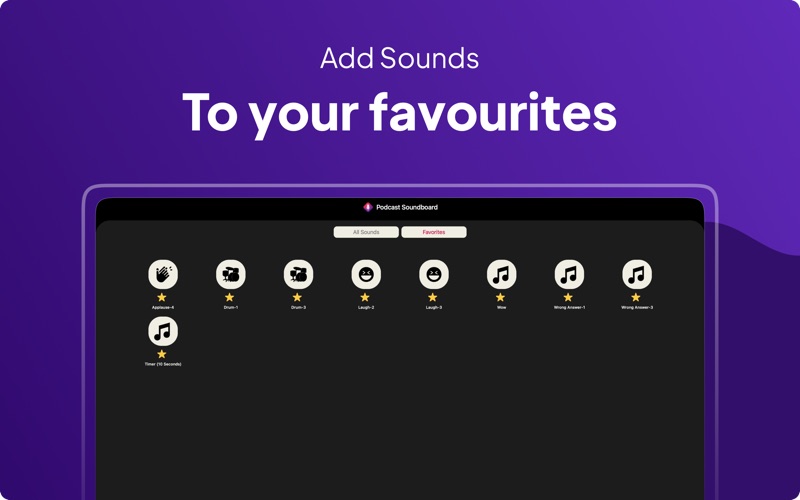Play the Drum-1 drum kit sound
Image resolution: width=800 pixels, height=500 pixels.
pyautogui.click(x=231, y=274)
